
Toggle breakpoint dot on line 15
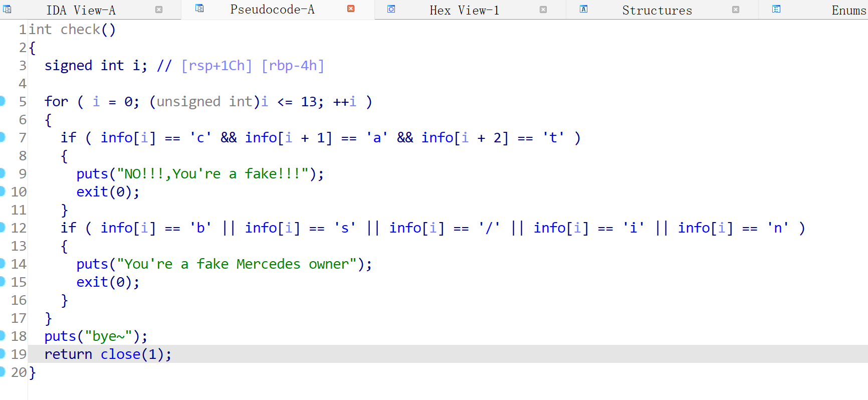[2, 282]
